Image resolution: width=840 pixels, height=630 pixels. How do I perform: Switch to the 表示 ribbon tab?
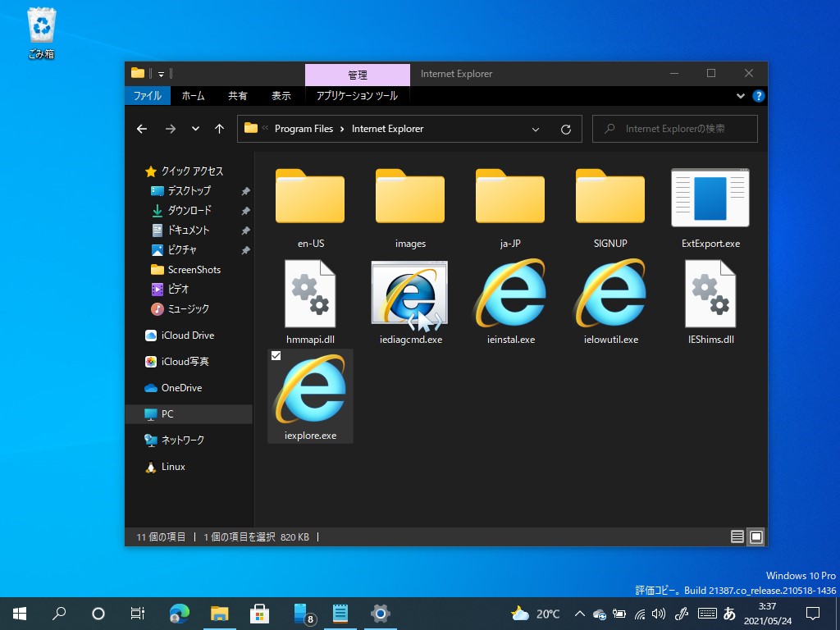pos(281,95)
